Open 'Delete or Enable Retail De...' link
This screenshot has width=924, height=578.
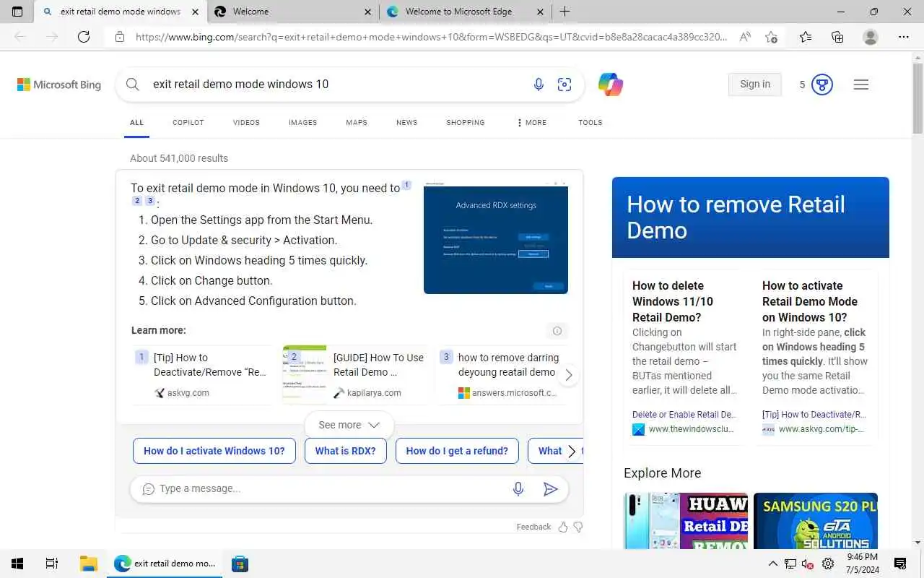point(684,415)
